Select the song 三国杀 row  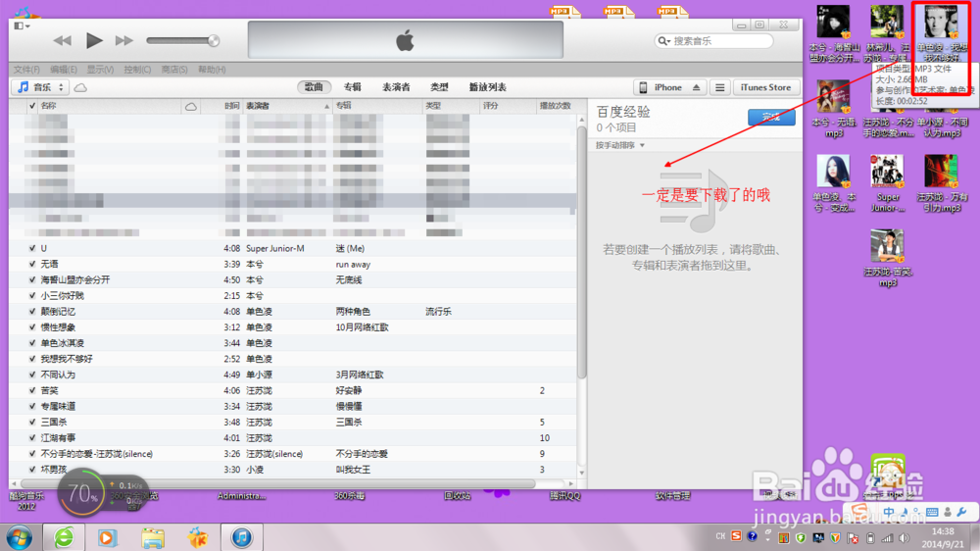[292, 423]
